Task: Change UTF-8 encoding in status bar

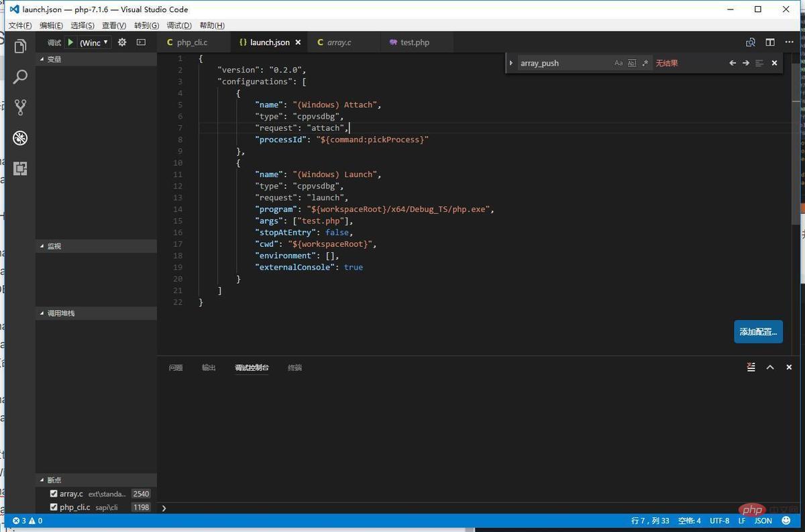Action: pyautogui.click(x=719, y=521)
